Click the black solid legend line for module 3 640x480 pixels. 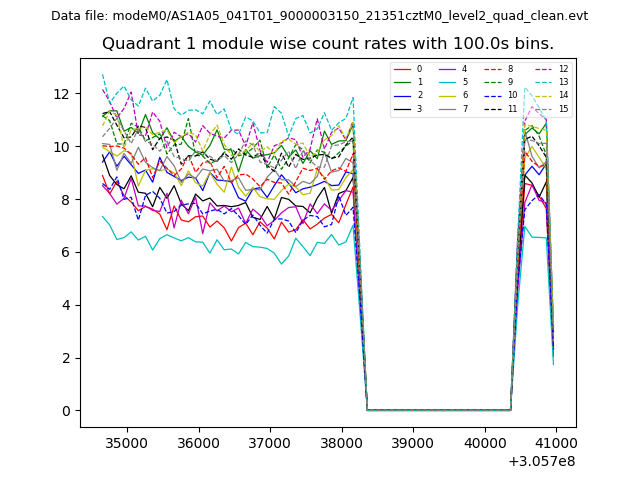point(403,108)
